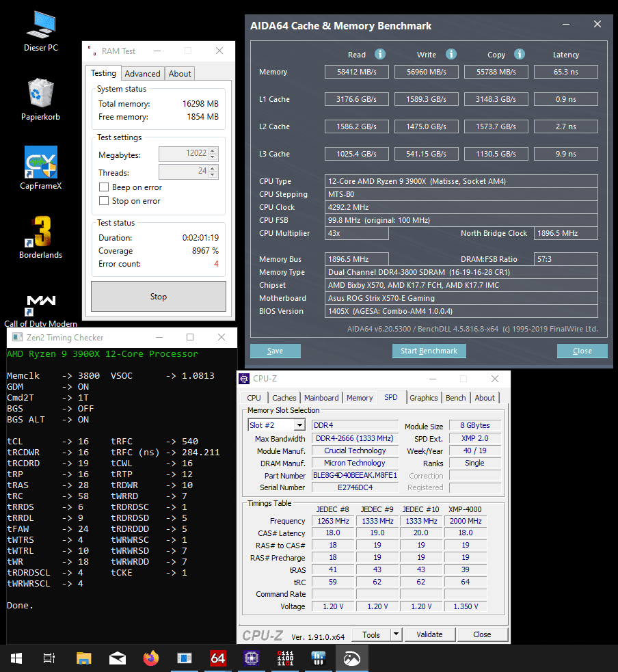Open the Mail app on the taskbar
Viewport: 618px width, 672px height.
pyautogui.click(x=118, y=658)
